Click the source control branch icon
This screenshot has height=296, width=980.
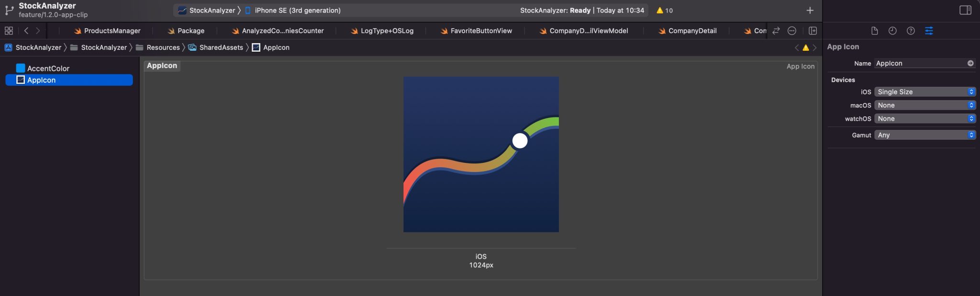9,10
